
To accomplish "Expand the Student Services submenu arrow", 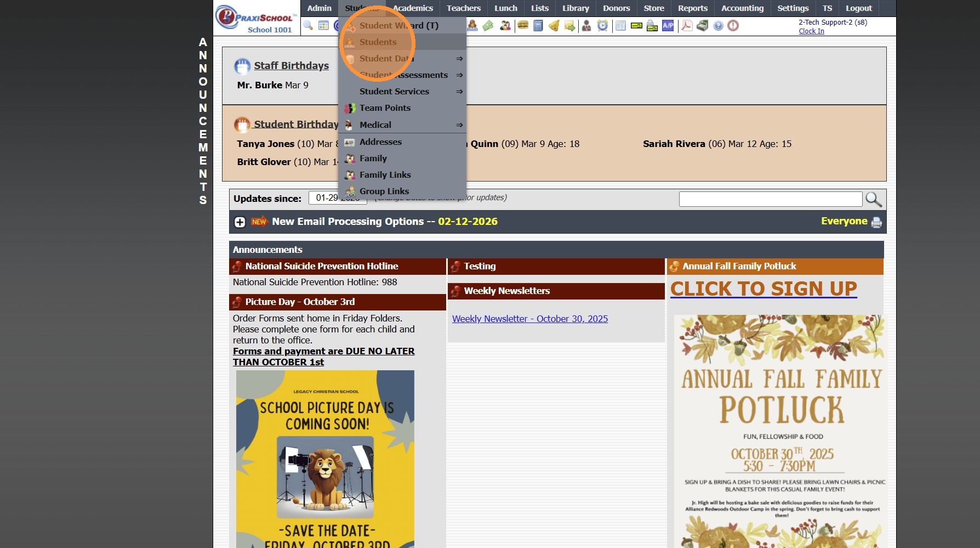I will [x=459, y=92].
